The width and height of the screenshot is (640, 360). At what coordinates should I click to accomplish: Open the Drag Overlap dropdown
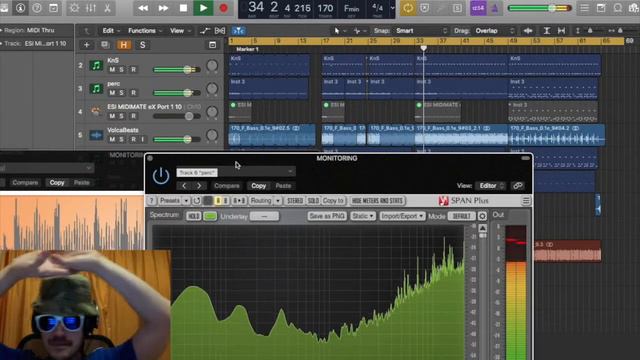tap(494, 31)
